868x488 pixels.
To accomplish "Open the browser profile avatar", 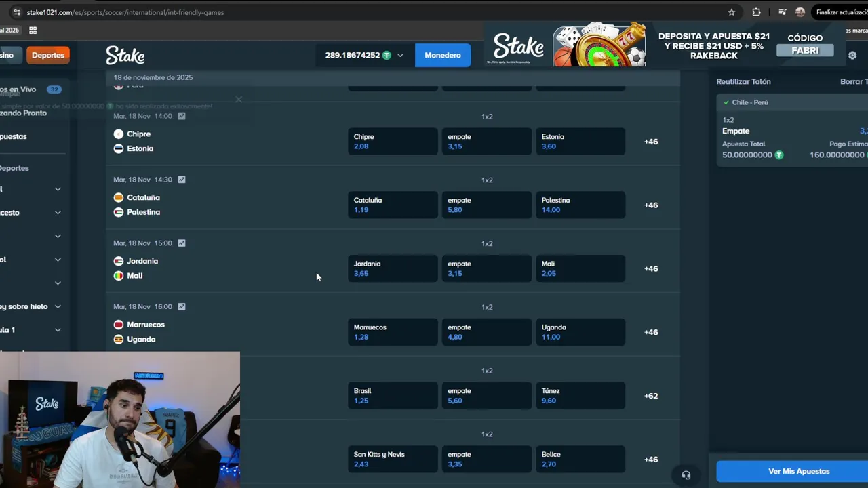I will click(x=800, y=12).
